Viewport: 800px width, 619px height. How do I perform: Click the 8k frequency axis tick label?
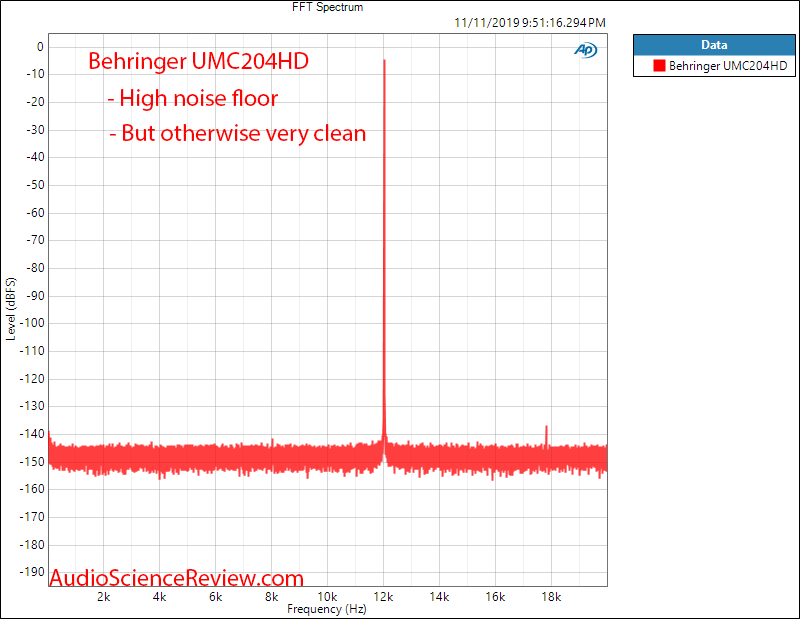tap(271, 597)
